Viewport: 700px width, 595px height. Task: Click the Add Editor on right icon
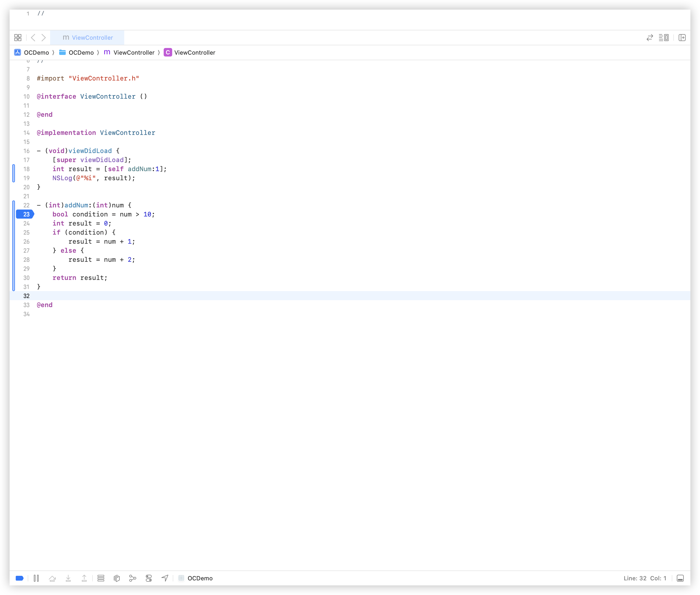[x=682, y=37]
